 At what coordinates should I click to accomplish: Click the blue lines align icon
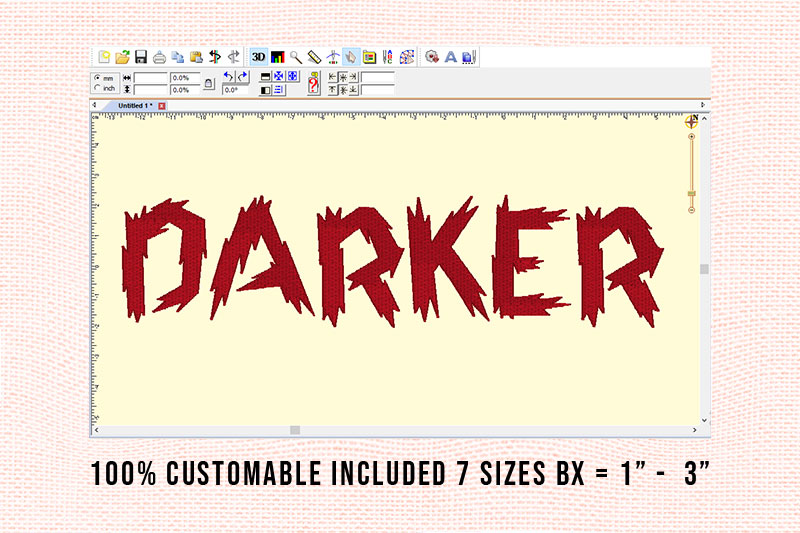click(x=279, y=90)
